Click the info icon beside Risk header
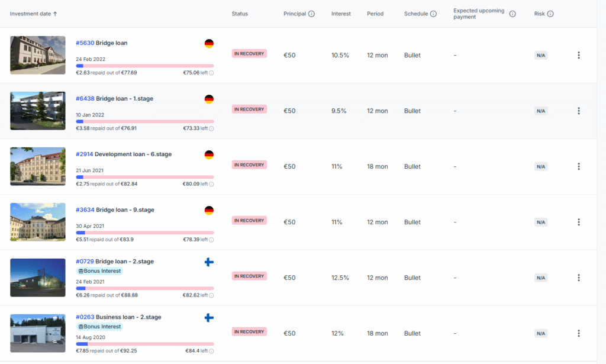Screen dimensions: 606x364 550,14
